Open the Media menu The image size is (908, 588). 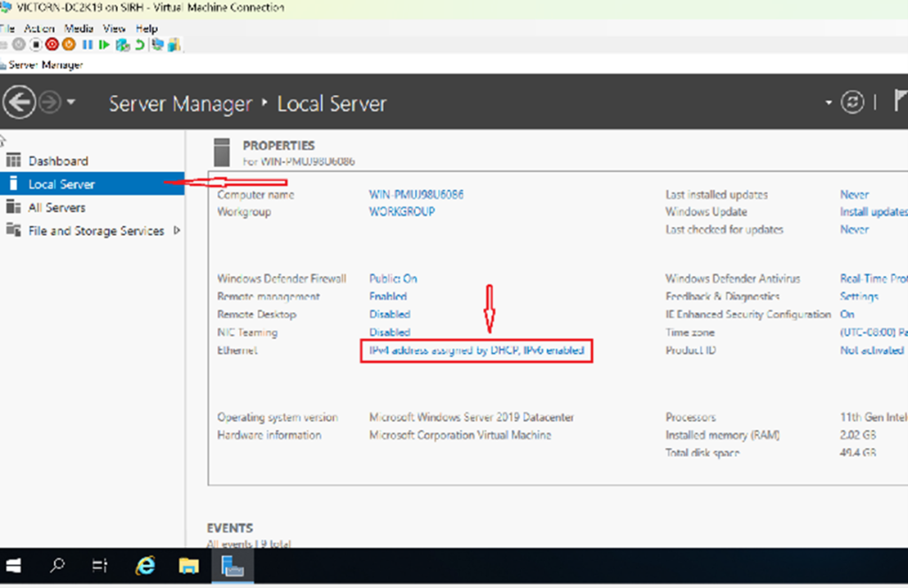point(79,28)
